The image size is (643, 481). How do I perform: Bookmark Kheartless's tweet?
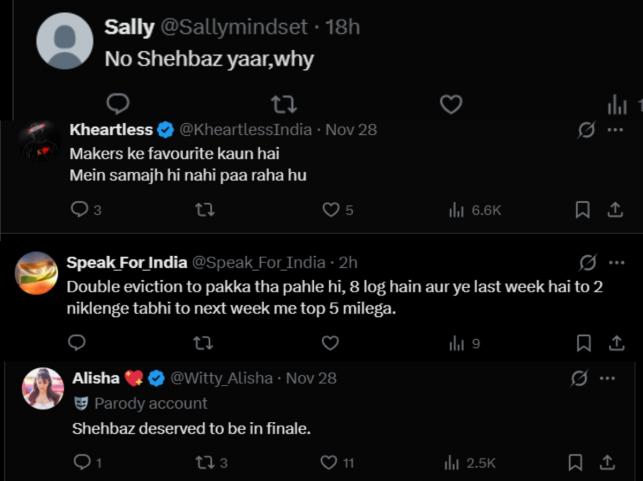(x=582, y=209)
